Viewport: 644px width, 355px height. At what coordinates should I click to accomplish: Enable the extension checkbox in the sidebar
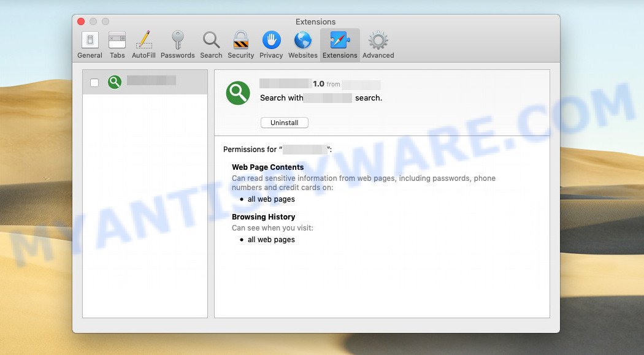tap(94, 83)
